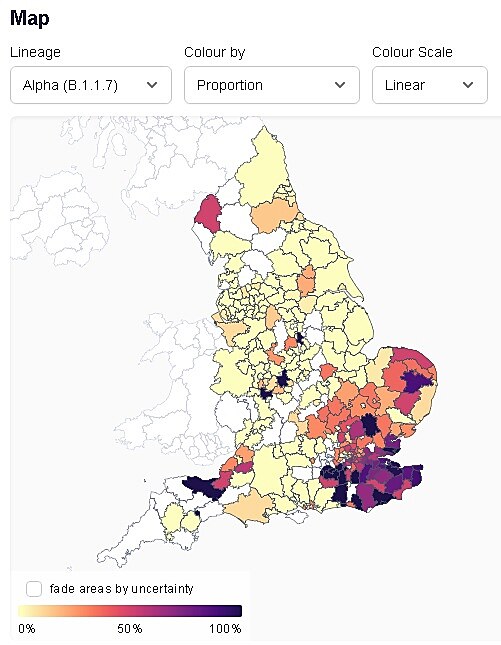Enable fade areas by uncertainty checkbox
The height and width of the screenshot is (645, 501).
click(34, 589)
